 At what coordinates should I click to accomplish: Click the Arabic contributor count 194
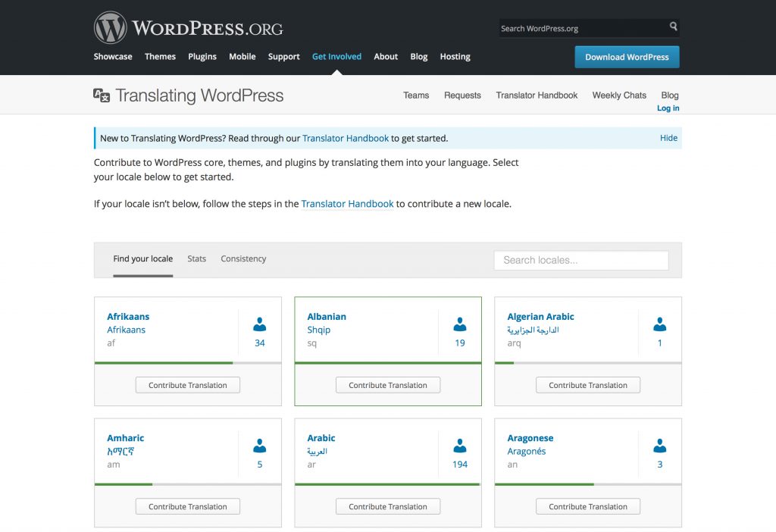tap(460, 465)
